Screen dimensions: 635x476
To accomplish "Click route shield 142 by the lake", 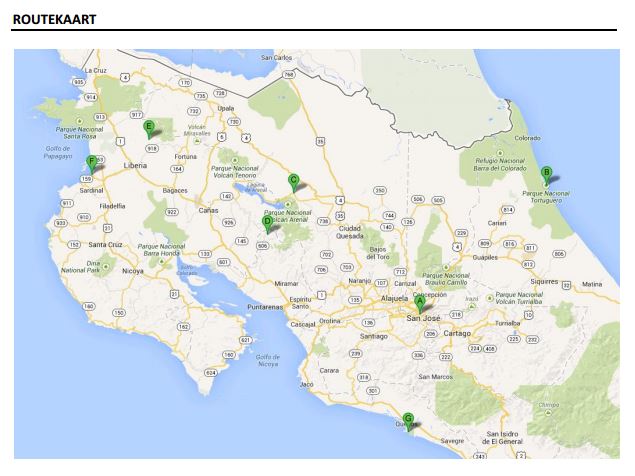I will [x=226, y=196].
